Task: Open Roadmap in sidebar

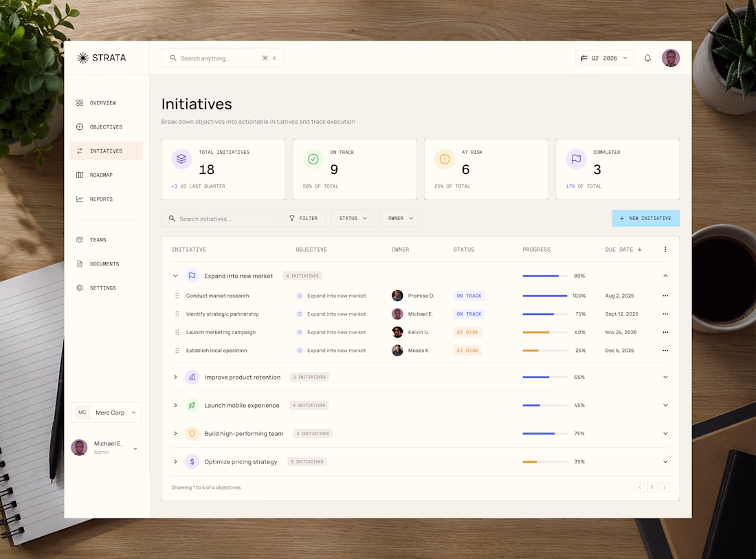Action: click(x=106, y=175)
